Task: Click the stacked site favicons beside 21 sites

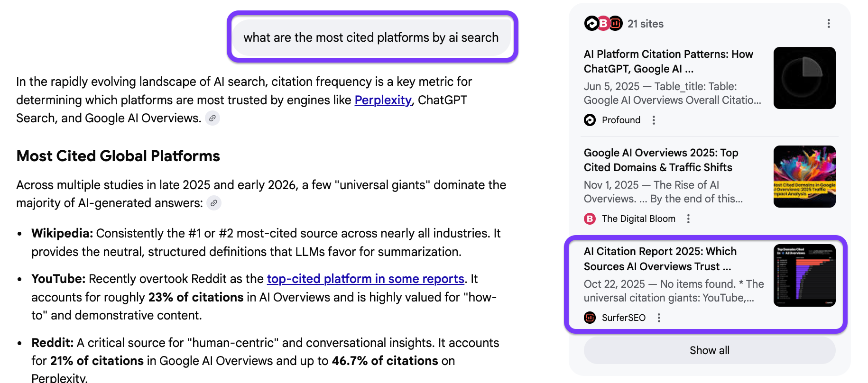Action: click(603, 24)
